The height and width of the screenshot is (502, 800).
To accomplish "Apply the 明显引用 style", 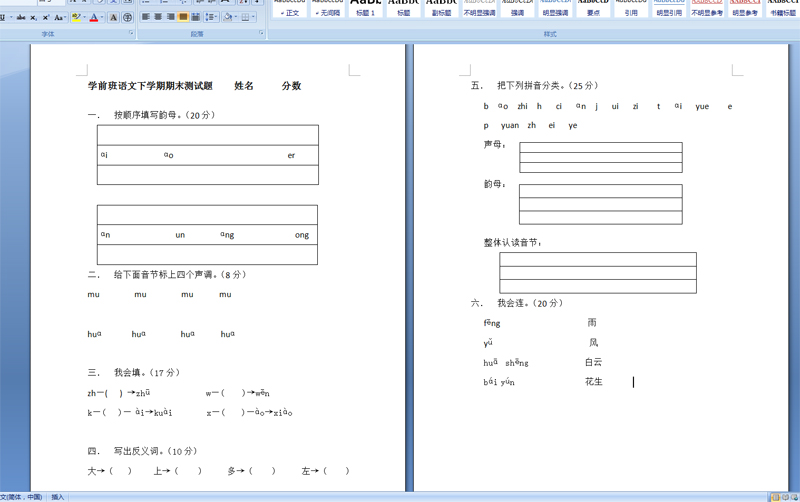I will click(669, 9).
